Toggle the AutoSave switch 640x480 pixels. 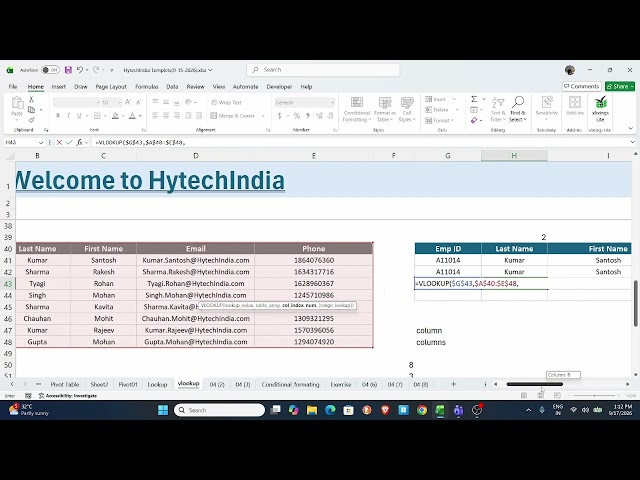click(x=50, y=70)
